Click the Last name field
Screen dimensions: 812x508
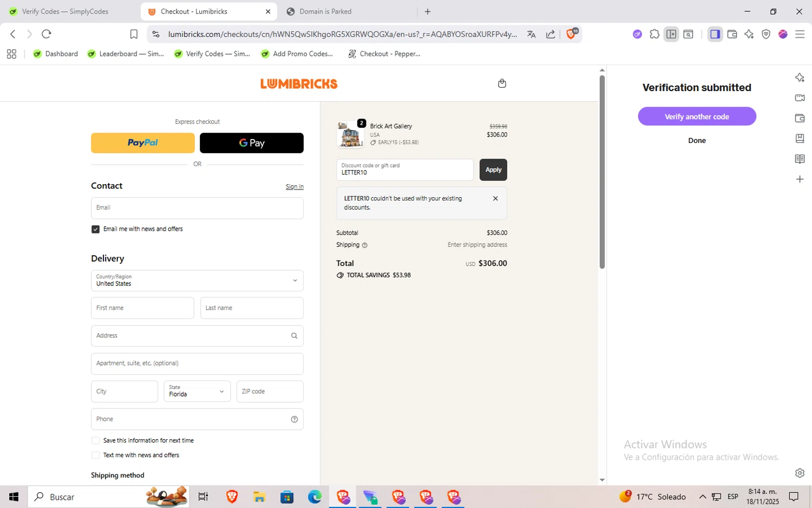click(252, 308)
